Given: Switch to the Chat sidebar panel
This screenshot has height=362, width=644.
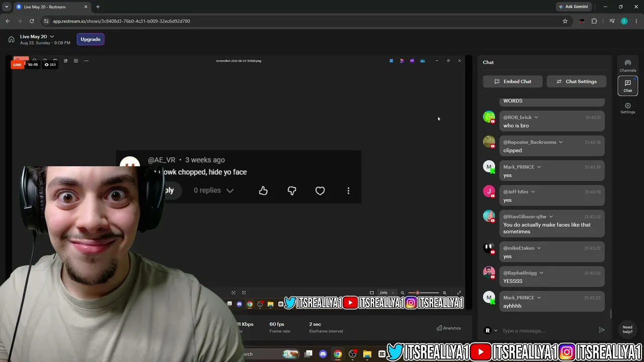Looking at the screenshot, I should [x=628, y=86].
